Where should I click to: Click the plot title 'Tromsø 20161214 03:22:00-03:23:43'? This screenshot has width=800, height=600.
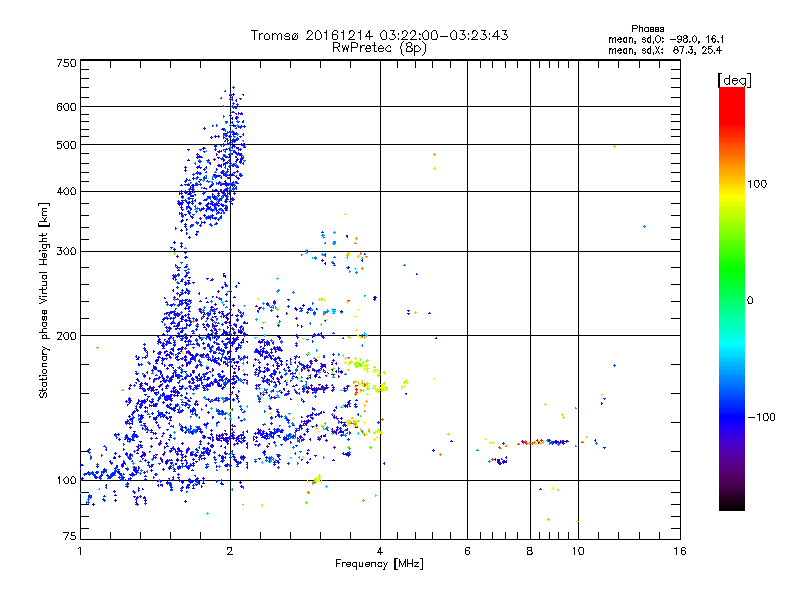(x=379, y=35)
